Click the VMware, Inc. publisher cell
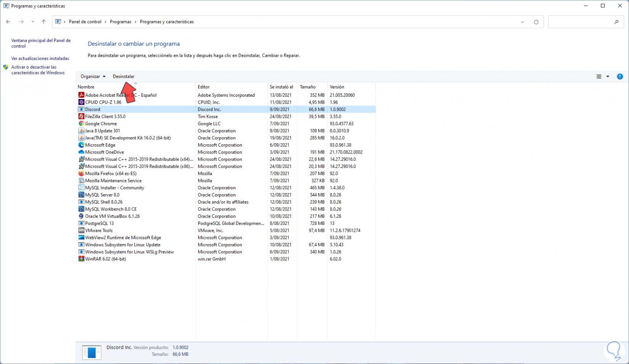Viewport: 629px width, 364px height. [x=210, y=230]
